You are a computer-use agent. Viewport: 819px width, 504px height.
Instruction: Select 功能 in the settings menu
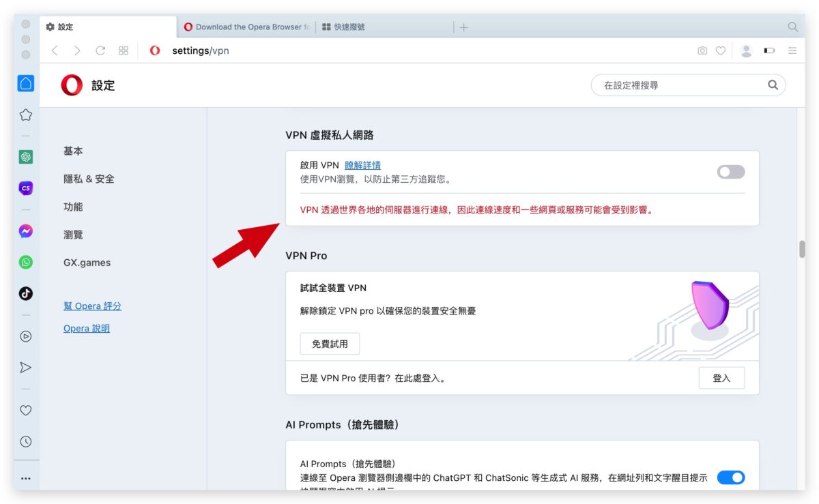point(73,207)
